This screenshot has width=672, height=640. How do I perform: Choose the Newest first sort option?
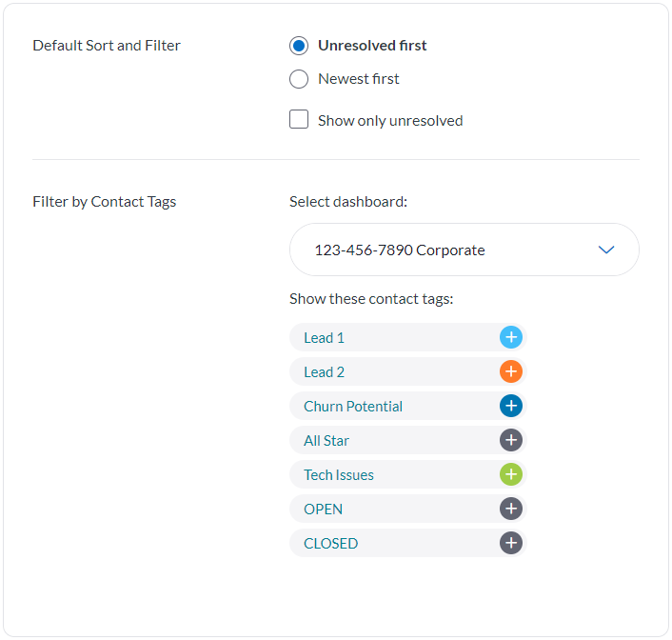[x=299, y=79]
